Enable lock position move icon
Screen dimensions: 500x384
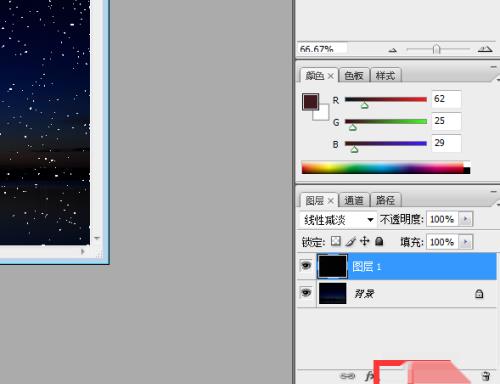365,241
